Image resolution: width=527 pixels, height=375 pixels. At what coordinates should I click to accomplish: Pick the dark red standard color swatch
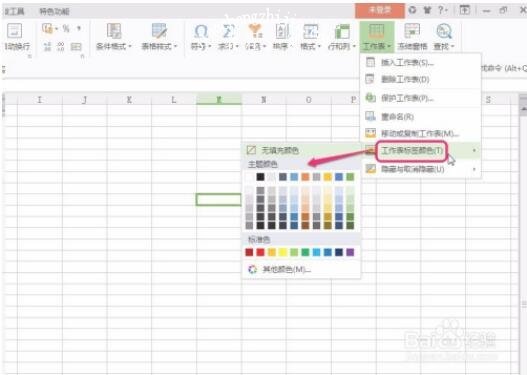(249, 252)
